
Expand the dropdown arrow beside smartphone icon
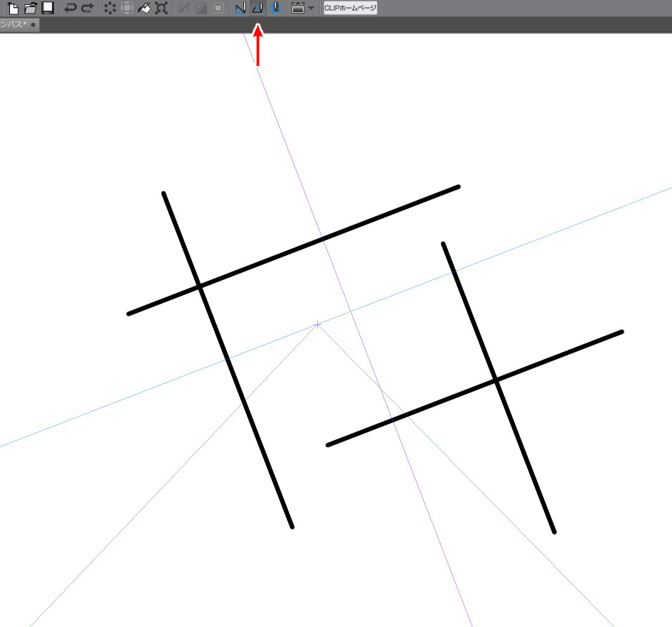click(311, 8)
